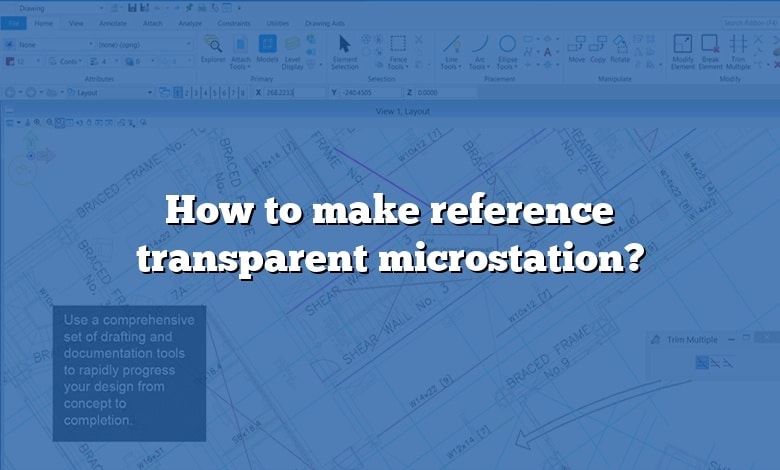Select the Trim Multiple ribbon tool
780x470 pixels.
coord(738,52)
